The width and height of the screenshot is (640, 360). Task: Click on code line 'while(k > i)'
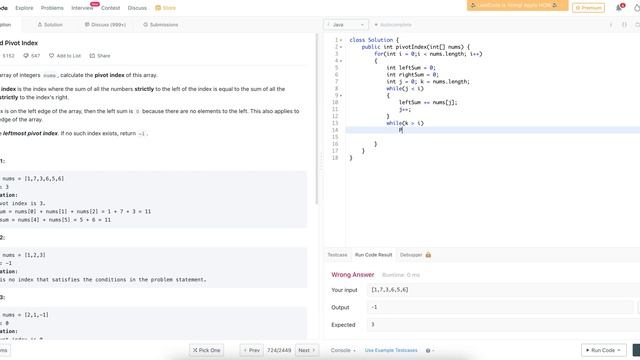point(405,123)
